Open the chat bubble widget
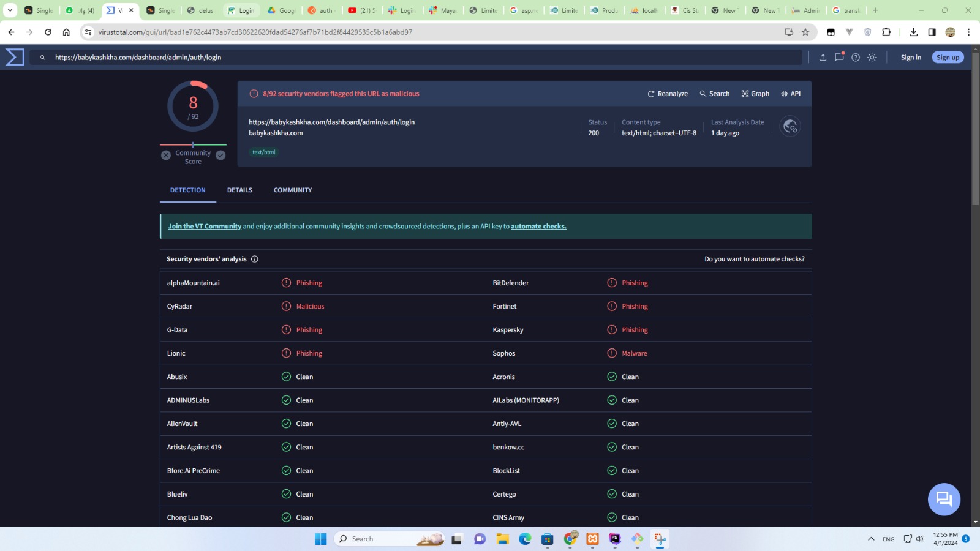980x551 pixels. (944, 500)
